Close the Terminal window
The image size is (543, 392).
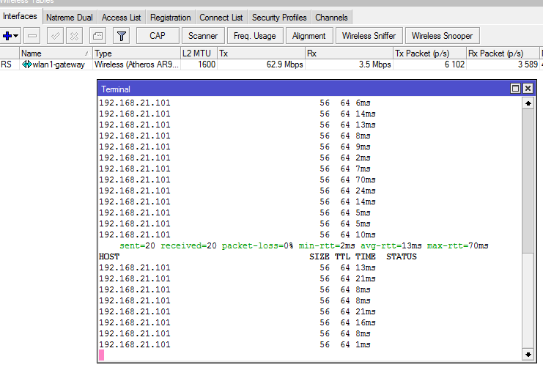pyautogui.click(x=528, y=89)
